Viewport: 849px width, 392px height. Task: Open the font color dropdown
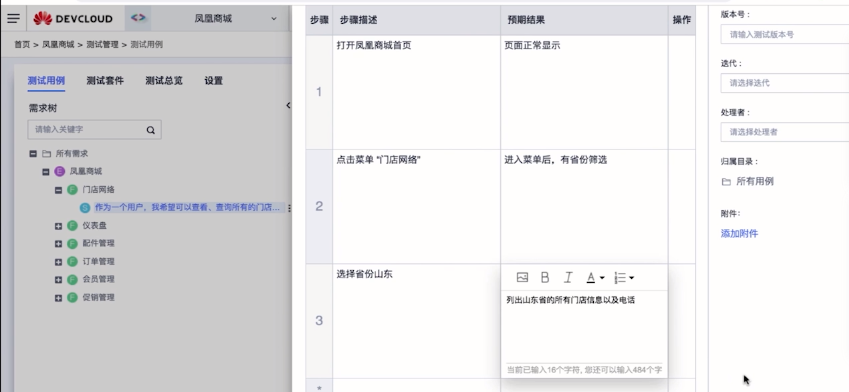pos(595,278)
